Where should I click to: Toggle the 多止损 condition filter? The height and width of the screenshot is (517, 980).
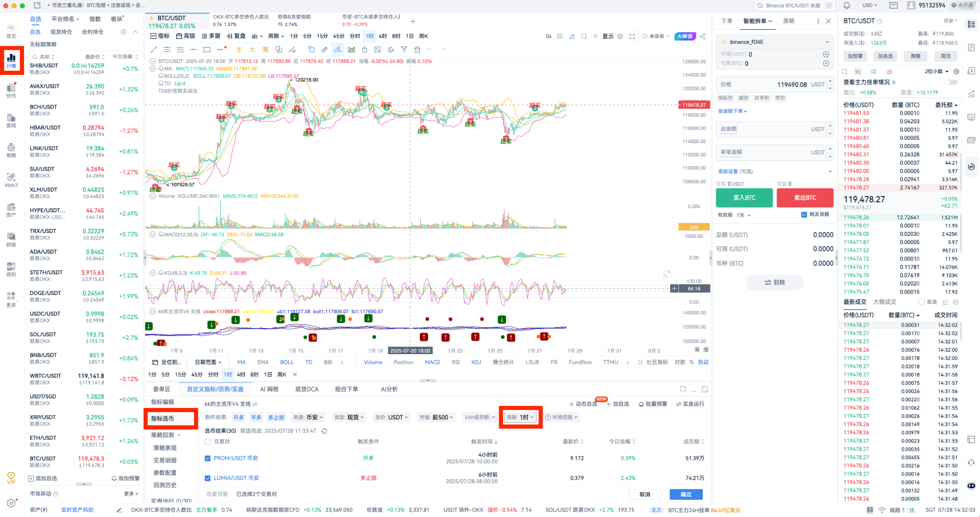pyautogui.click(x=276, y=418)
